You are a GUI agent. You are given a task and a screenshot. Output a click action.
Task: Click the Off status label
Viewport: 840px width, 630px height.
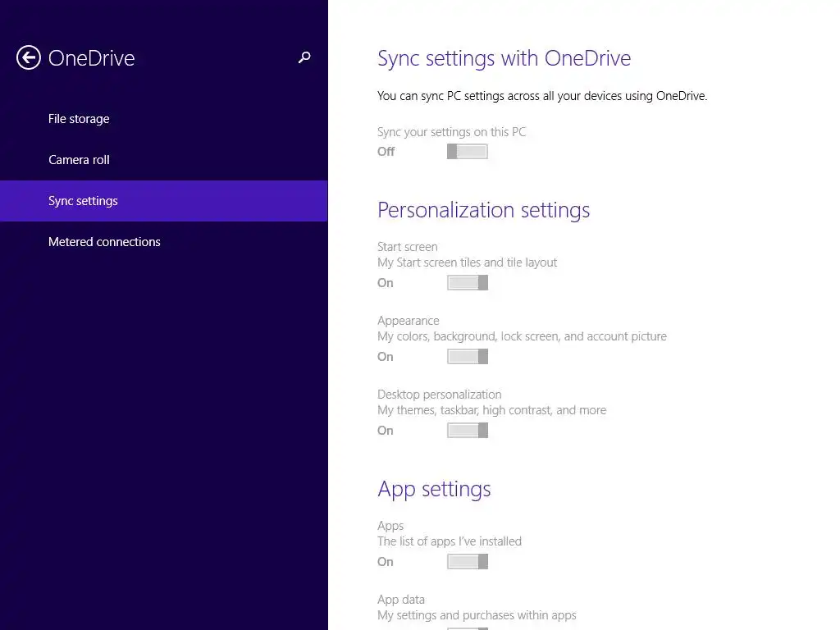[386, 152]
